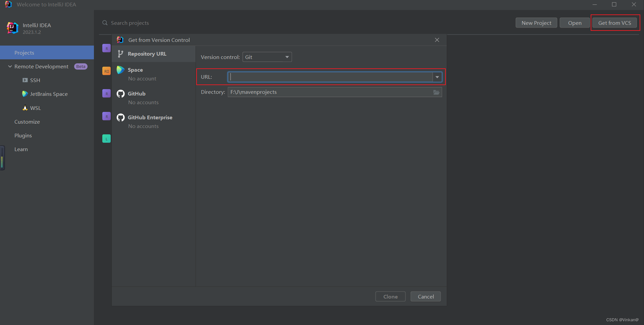Viewport: 644px width, 325px height.
Task: Collapse the Remote Development section
Action: [9, 66]
